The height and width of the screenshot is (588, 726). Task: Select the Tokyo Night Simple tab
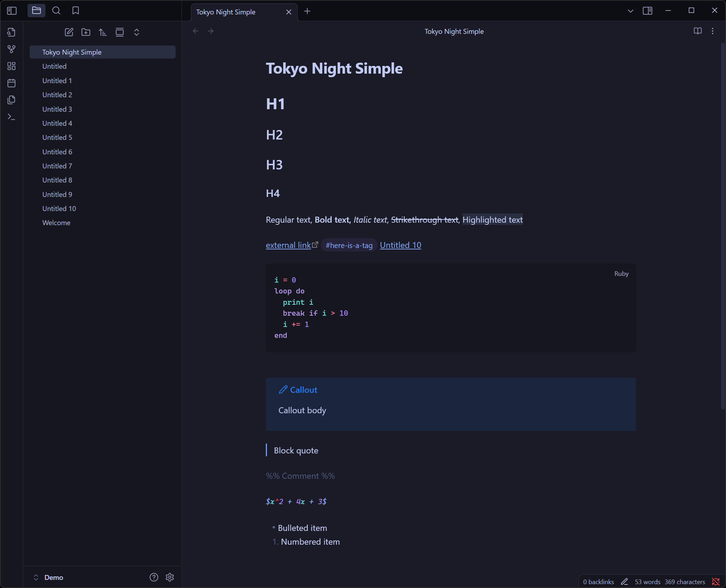(x=244, y=12)
